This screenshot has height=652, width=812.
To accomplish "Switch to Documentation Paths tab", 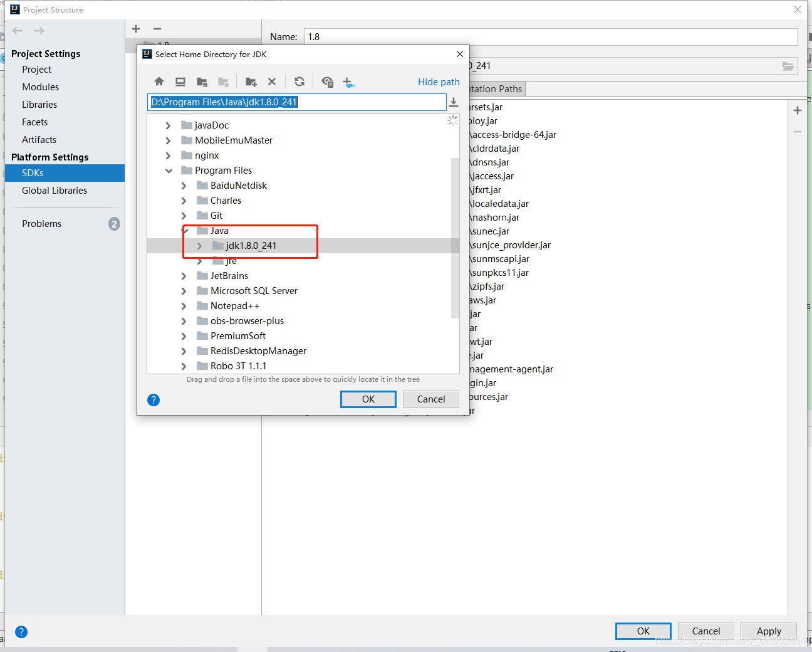I will click(x=496, y=89).
